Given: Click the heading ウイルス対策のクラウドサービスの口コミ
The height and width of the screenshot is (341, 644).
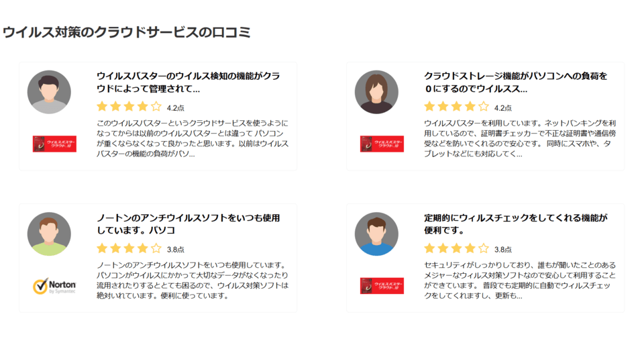Looking at the screenshot, I should pyautogui.click(x=127, y=32).
